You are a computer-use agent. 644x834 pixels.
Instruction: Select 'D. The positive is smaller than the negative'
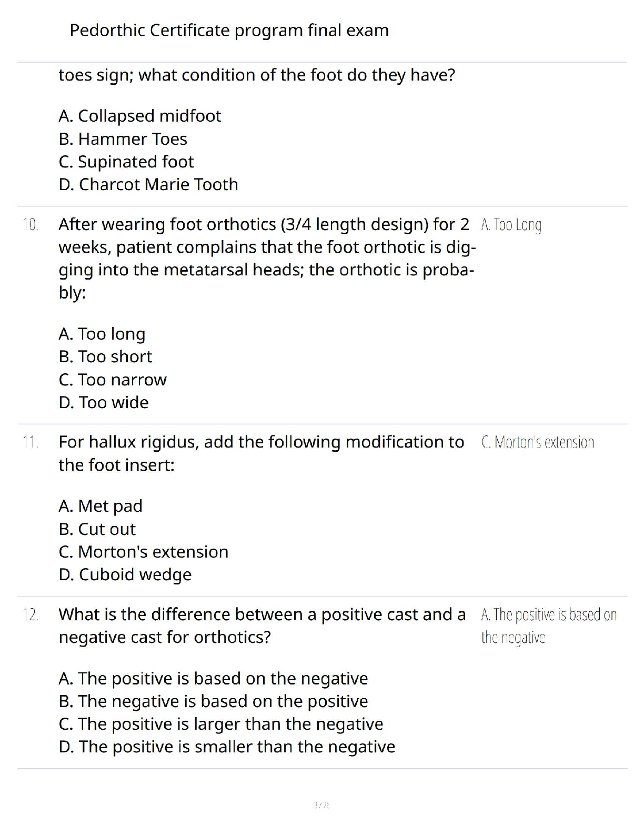tap(226, 747)
